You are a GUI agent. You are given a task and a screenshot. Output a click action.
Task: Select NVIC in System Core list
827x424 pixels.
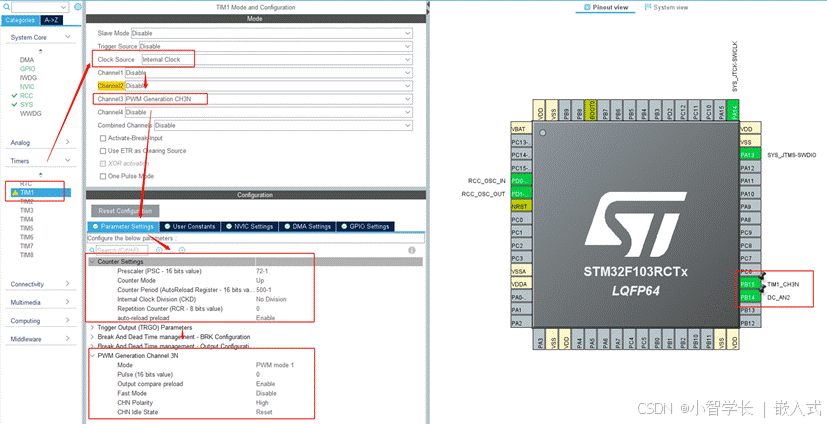(27, 86)
